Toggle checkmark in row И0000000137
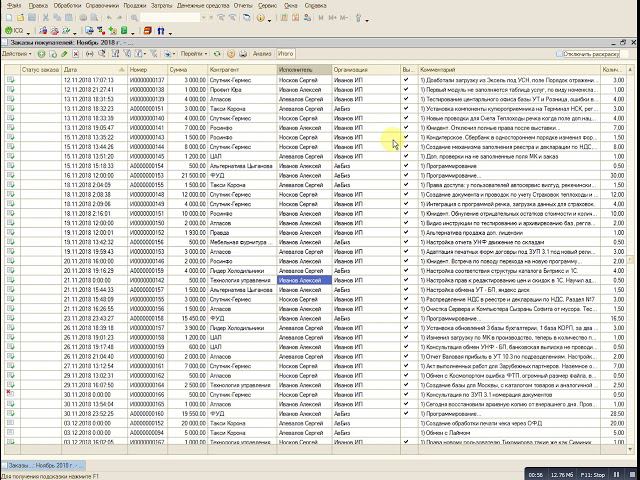The image size is (640, 480). coord(406,80)
